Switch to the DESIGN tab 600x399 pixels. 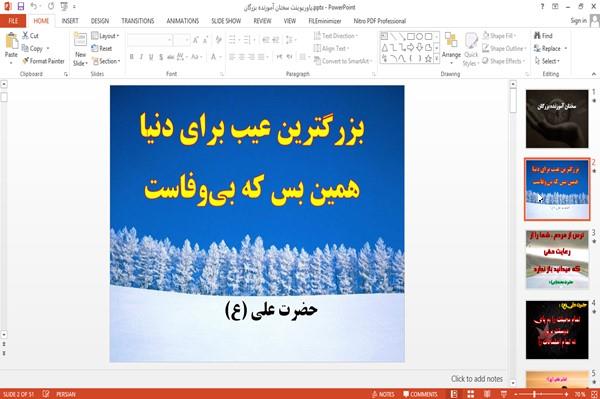pos(100,21)
